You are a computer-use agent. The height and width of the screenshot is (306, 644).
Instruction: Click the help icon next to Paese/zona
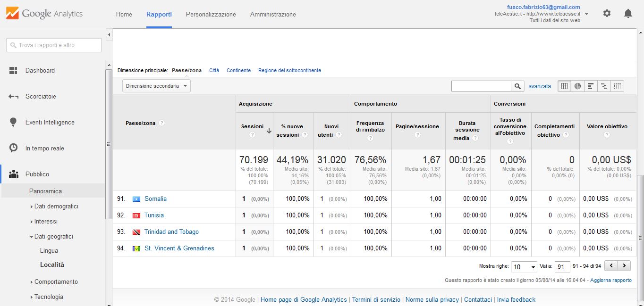point(161,123)
